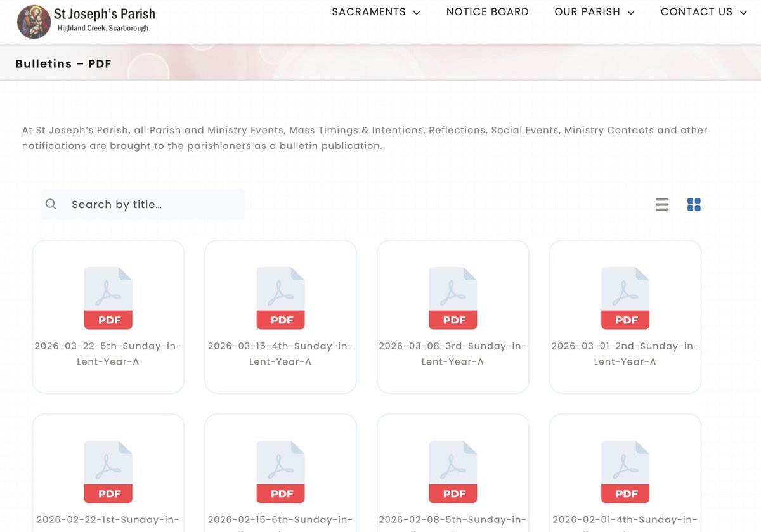This screenshot has width=761, height=532.
Task: Open PDF icon for 2026-02-22 1st Sunday bulletin
Action: (x=108, y=472)
